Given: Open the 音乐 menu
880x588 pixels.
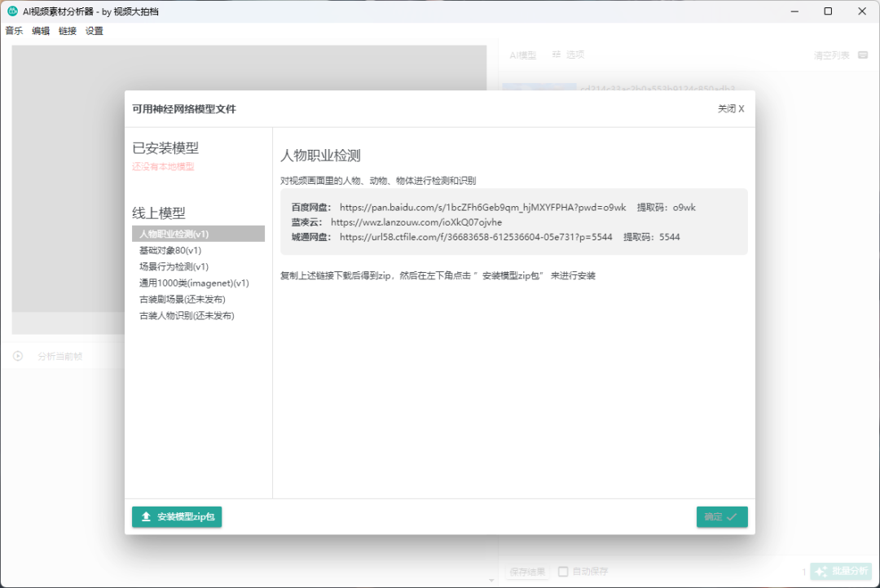Looking at the screenshot, I should click(14, 31).
